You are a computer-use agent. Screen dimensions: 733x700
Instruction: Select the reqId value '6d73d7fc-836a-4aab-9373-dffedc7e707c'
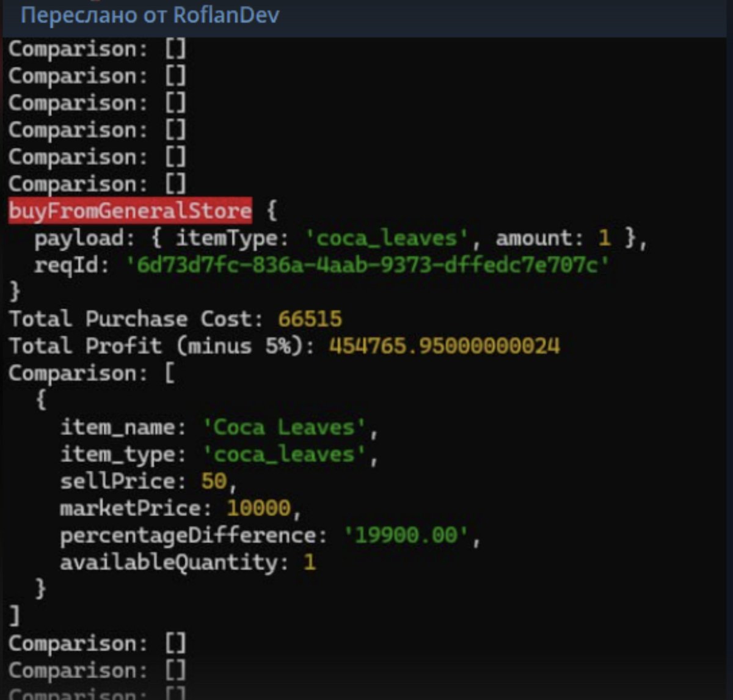[367, 265]
